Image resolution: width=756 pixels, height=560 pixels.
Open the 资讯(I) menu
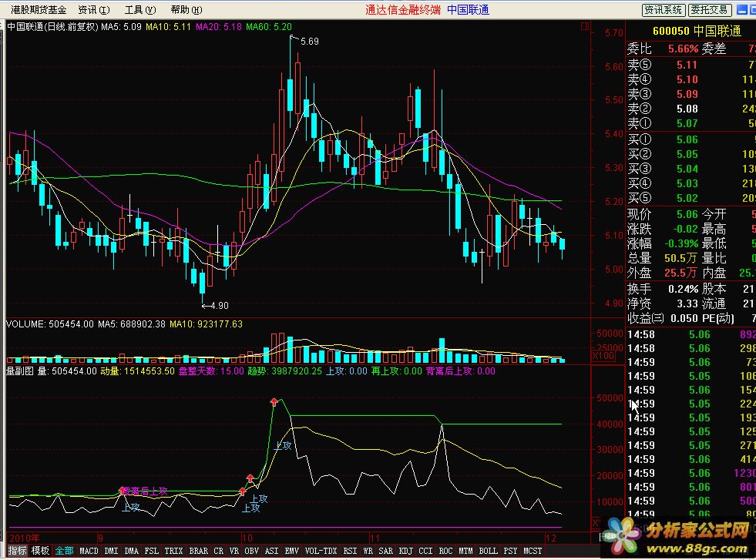coord(93,10)
